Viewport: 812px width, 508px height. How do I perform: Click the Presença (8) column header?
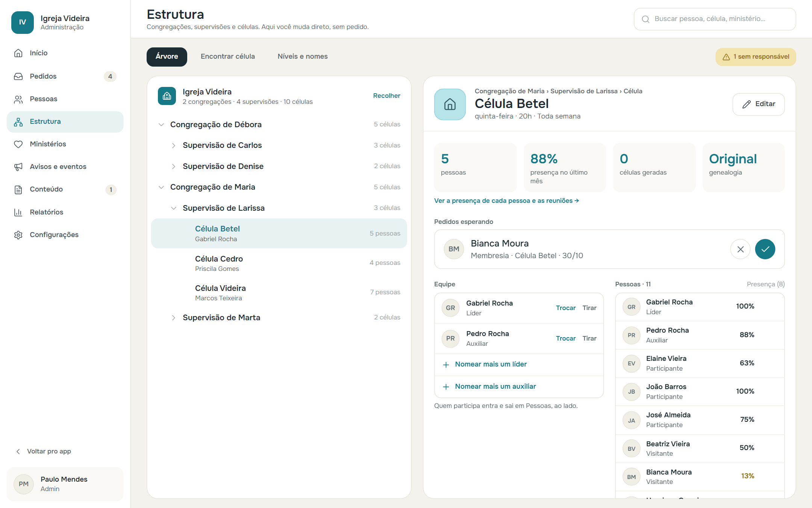coord(766,284)
